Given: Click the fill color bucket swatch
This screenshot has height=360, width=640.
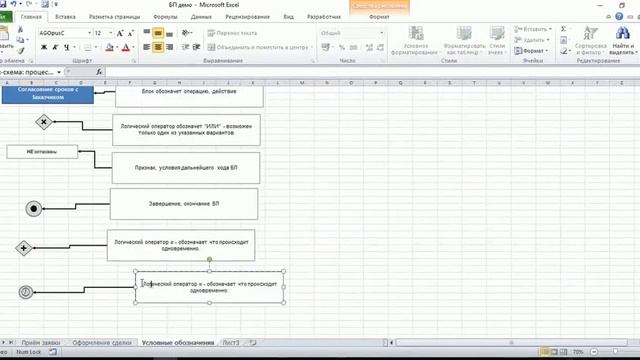Looking at the screenshot, I should point(109,47).
